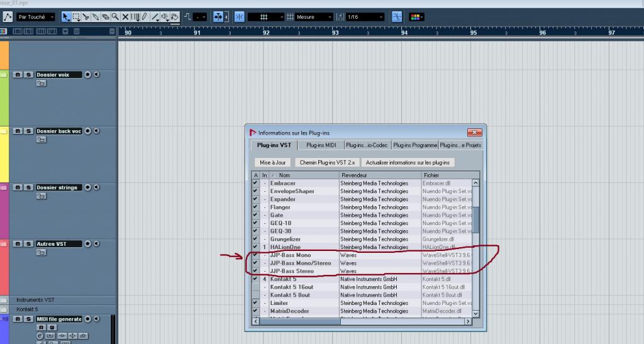
Task: Uncheck the Embracer plug-in checkbox
Action: click(x=255, y=183)
